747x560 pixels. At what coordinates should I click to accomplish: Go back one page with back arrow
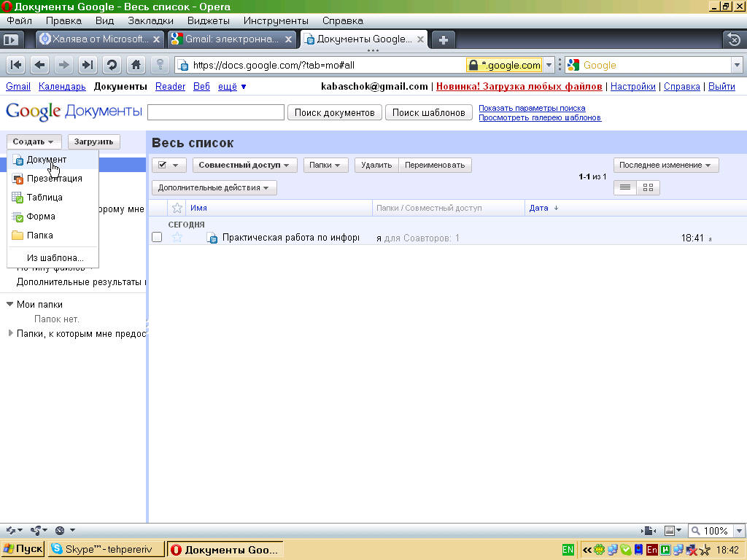[x=40, y=65]
